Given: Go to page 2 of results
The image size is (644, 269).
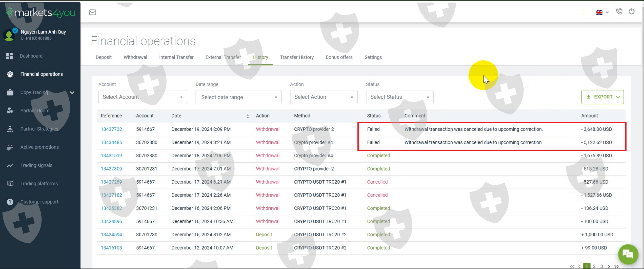Looking at the screenshot, I should click(x=594, y=266).
